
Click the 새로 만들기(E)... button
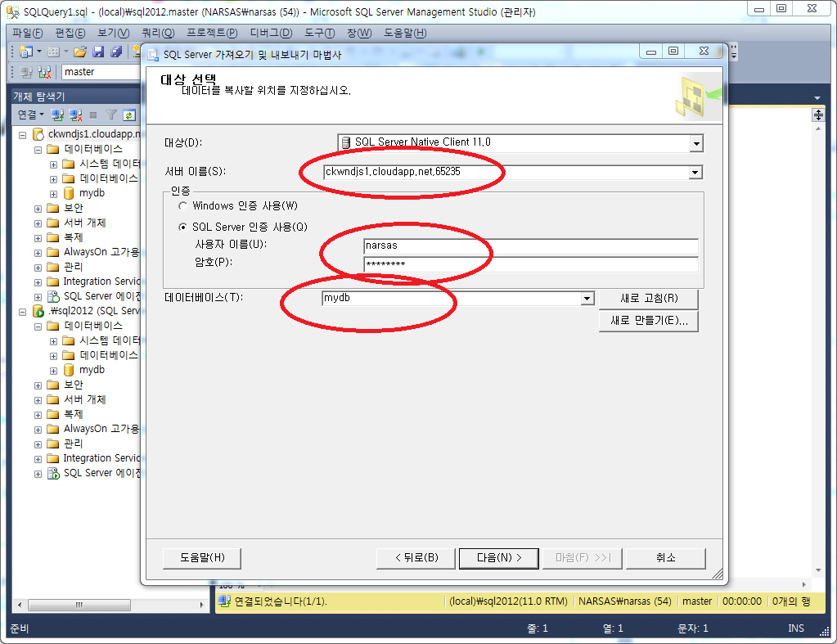(649, 321)
